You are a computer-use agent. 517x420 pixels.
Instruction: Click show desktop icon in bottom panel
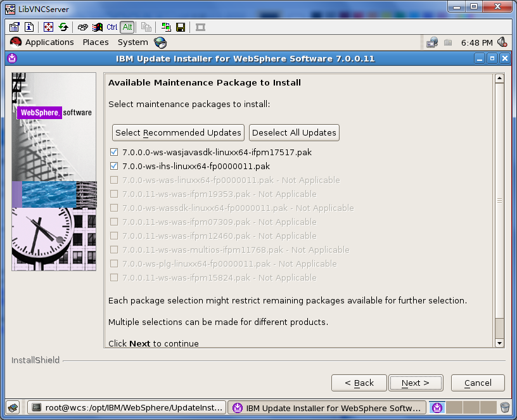coord(13,408)
